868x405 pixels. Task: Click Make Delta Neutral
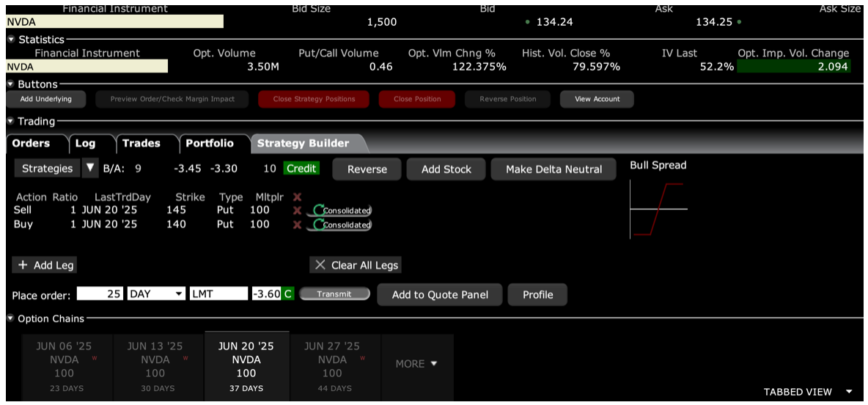pyautogui.click(x=553, y=169)
